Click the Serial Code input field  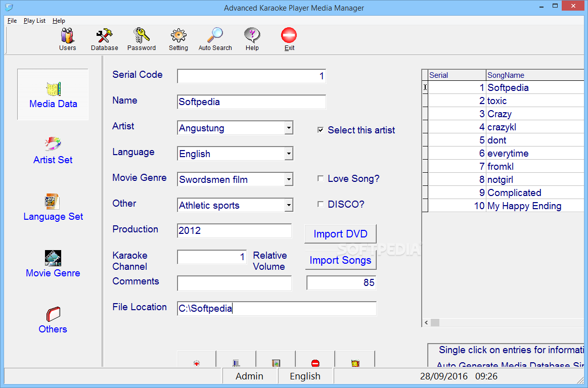pyautogui.click(x=251, y=76)
